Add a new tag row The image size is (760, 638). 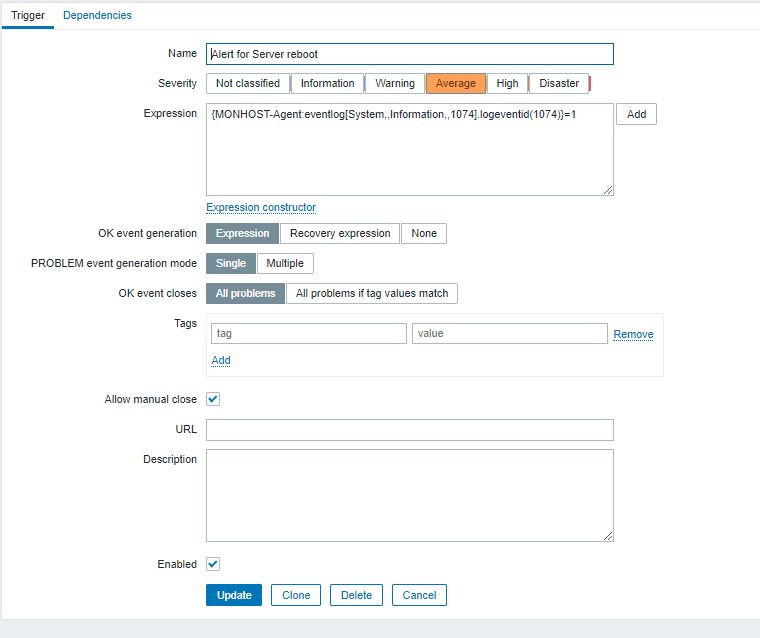click(x=221, y=360)
